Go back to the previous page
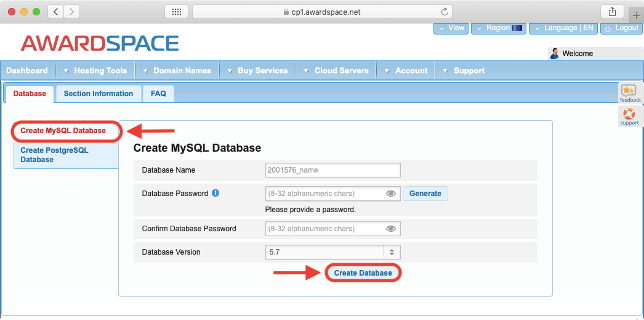The height and width of the screenshot is (320, 644). coord(56,12)
